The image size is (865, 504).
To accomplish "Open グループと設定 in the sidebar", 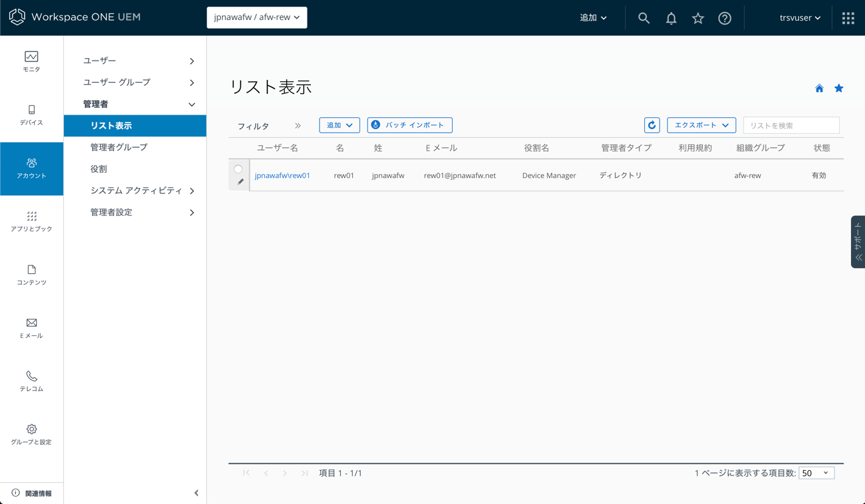I will 31,435.
